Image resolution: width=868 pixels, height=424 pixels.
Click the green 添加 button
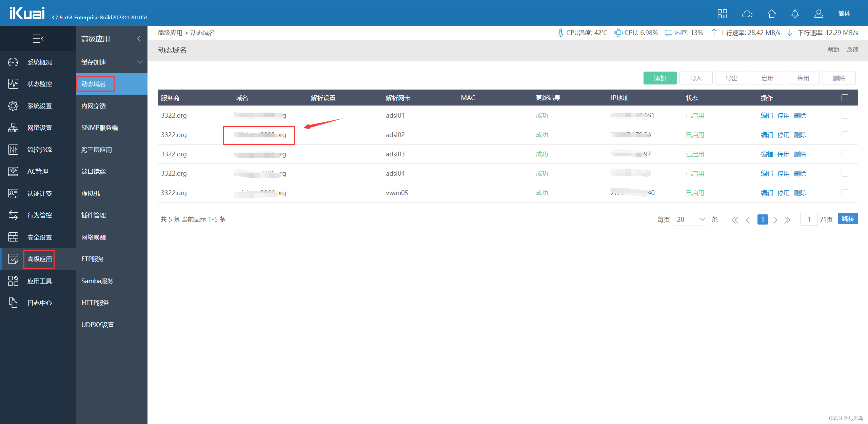659,78
